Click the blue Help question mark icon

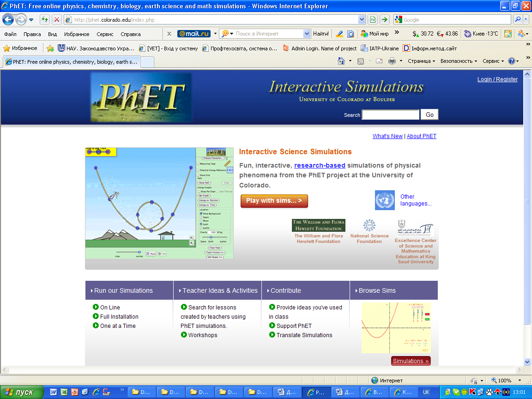point(511,61)
